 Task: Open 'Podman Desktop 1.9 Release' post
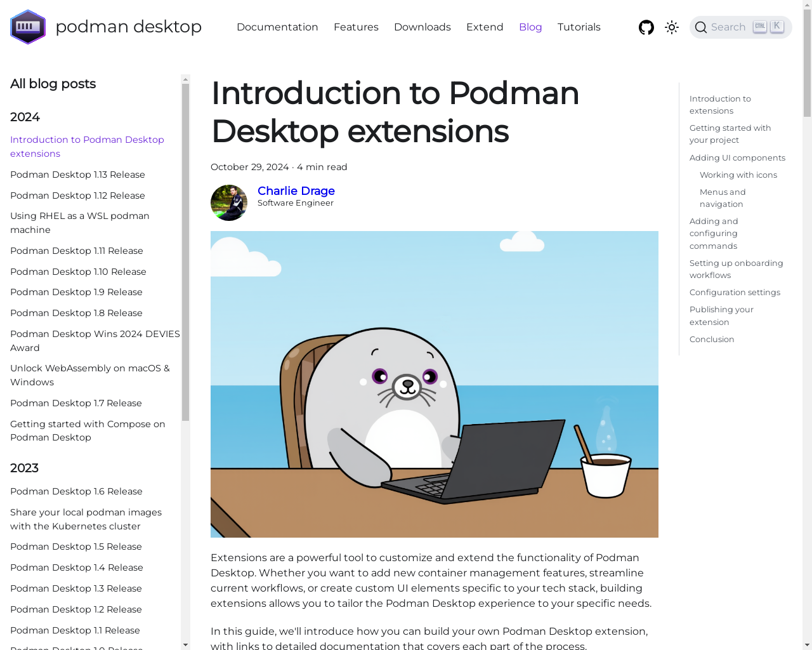click(x=76, y=292)
